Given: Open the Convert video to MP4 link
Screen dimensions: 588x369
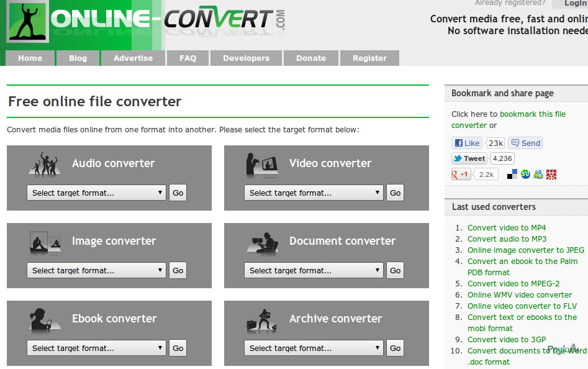Looking at the screenshot, I should point(507,228).
